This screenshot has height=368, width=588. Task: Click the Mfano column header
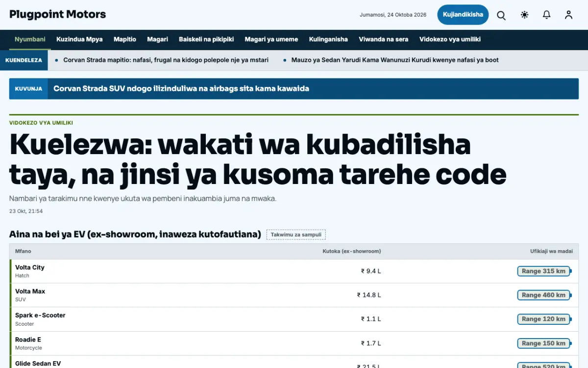[23, 251]
